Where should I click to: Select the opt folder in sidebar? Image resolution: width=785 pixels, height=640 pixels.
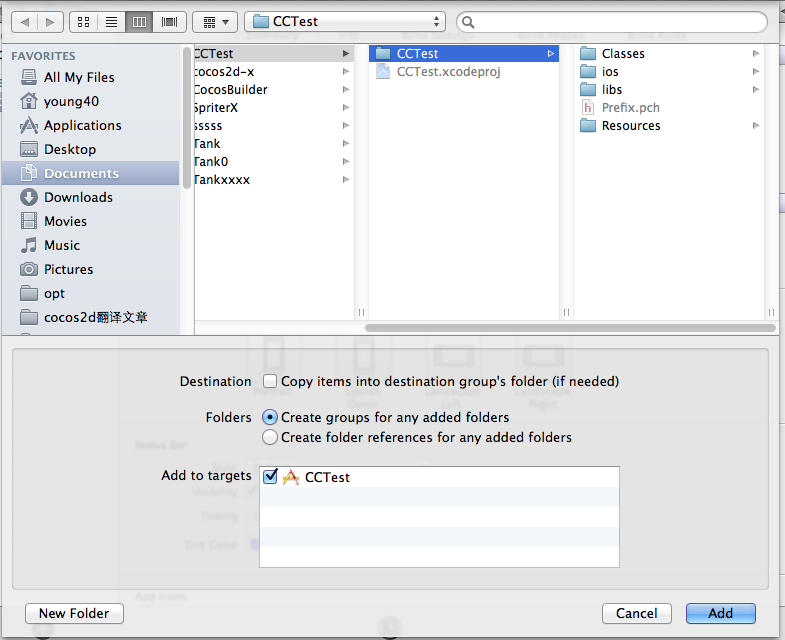pos(90,293)
